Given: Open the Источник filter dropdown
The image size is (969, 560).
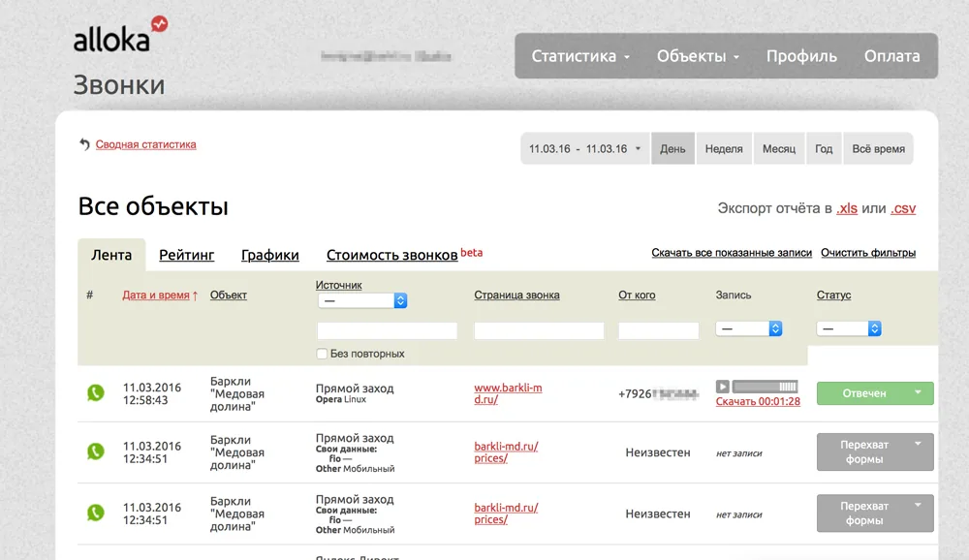Looking at the screenshot, I should pyautogui.click(x=362, y=300).
